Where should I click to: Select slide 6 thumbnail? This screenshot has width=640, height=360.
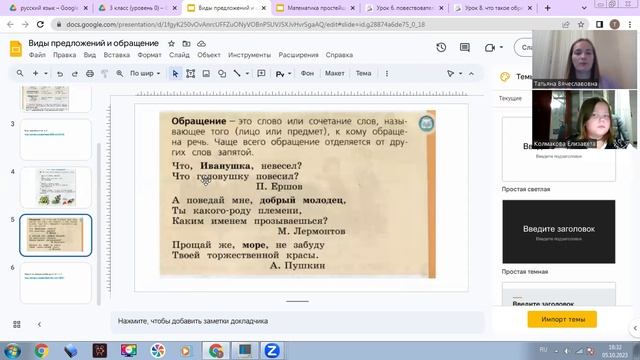click(x=56, y=283)
